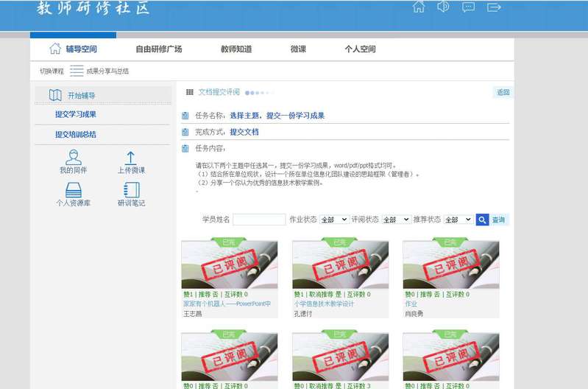Open document 家家有个机器人——PowerPoint中

(227, 304)
